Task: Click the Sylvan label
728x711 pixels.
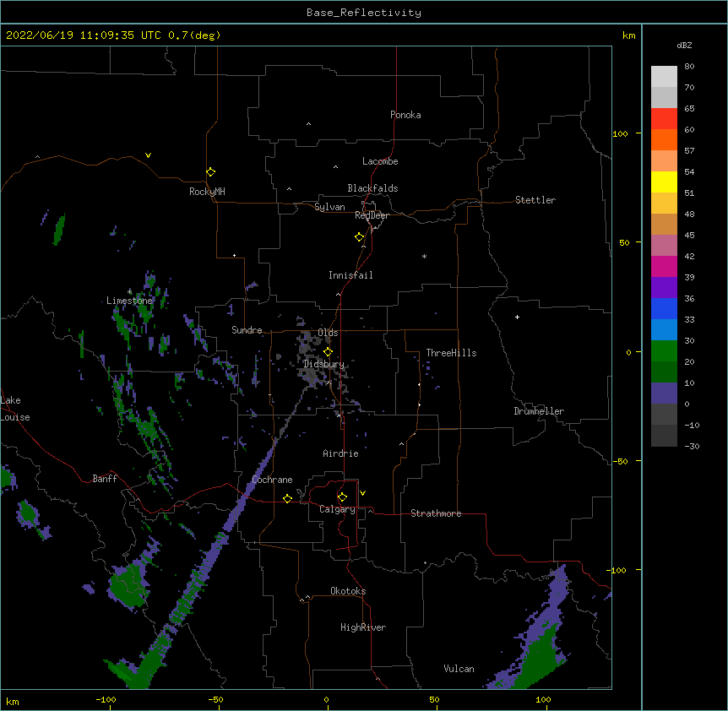Action: click(x=329, y=207)
